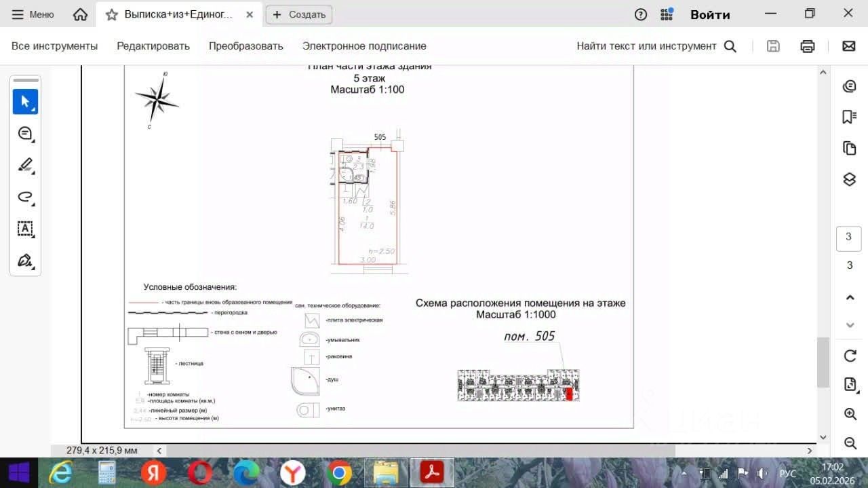Go to previous page arrow
Image resolution: width=868 pixels, height=488 pixels.
[850, 297]
